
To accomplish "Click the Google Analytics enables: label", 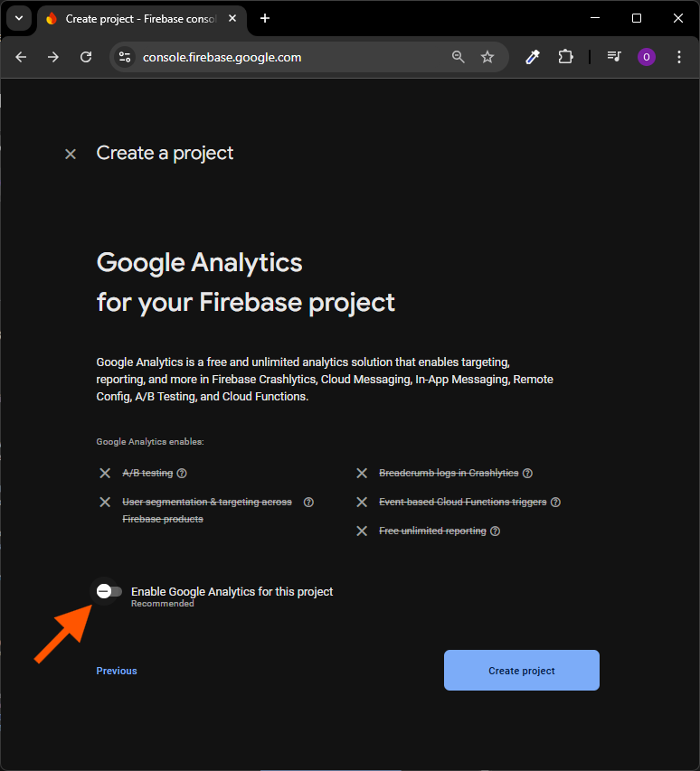I will coord(150,442).
